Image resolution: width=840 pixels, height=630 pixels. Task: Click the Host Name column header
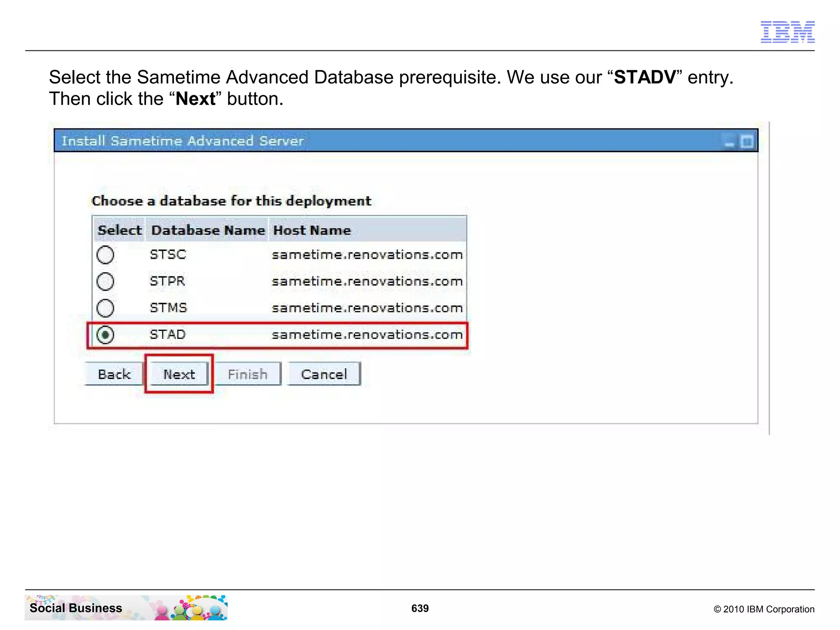pos(367,230)
